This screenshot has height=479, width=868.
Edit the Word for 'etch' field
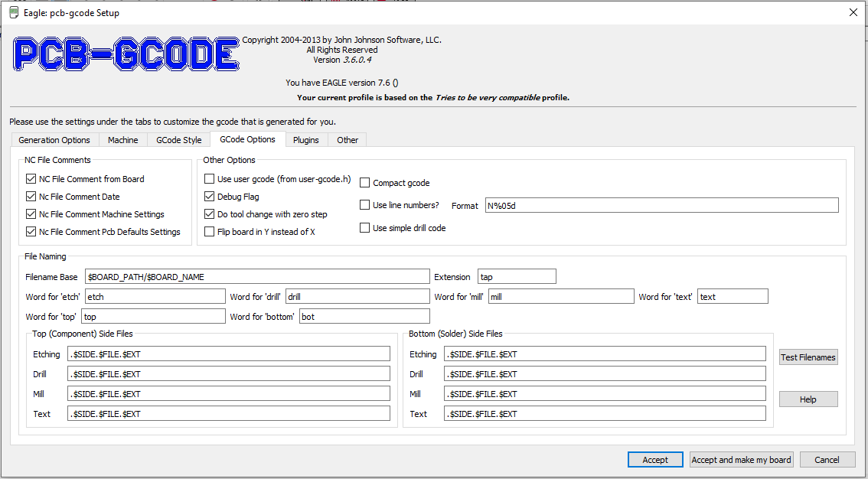(155, 296)
